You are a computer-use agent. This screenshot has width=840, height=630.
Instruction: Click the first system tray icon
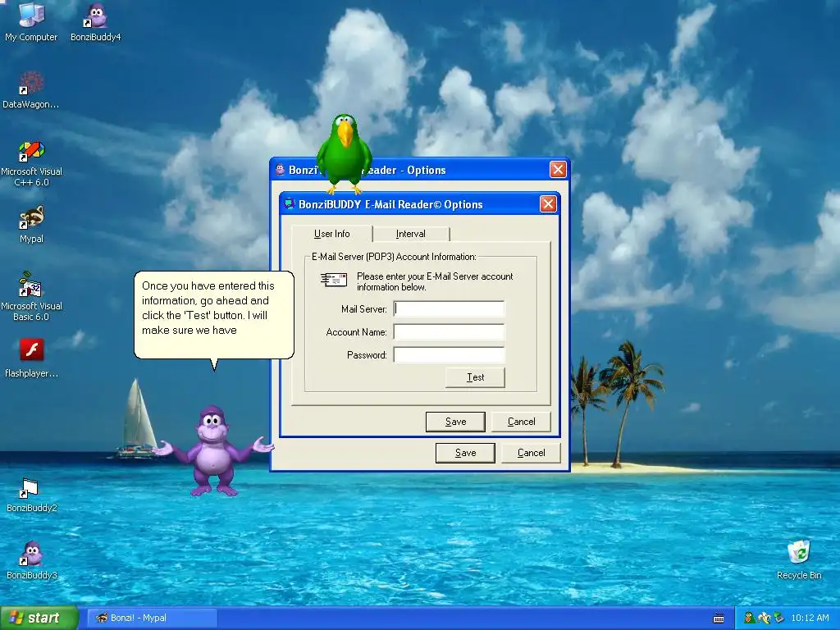point(749,618)
